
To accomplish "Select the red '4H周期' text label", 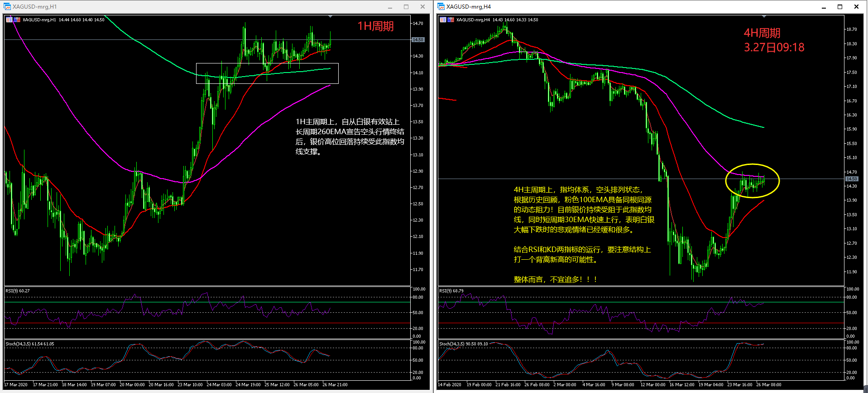I will tap(762, 33).
